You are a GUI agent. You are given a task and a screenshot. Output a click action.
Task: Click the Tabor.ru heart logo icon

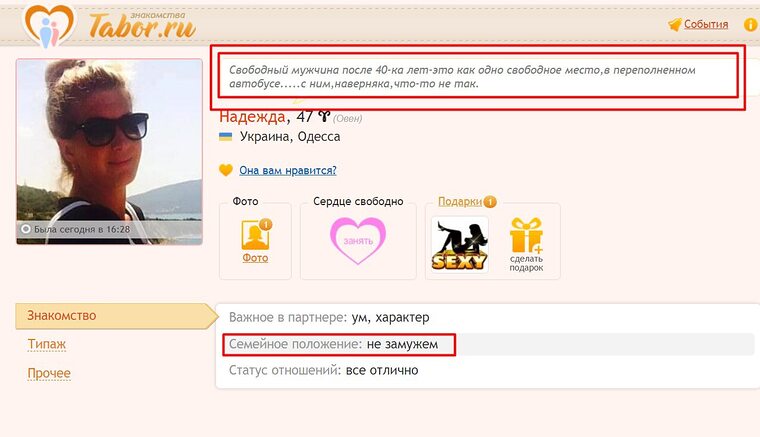[x=49, y=26]
